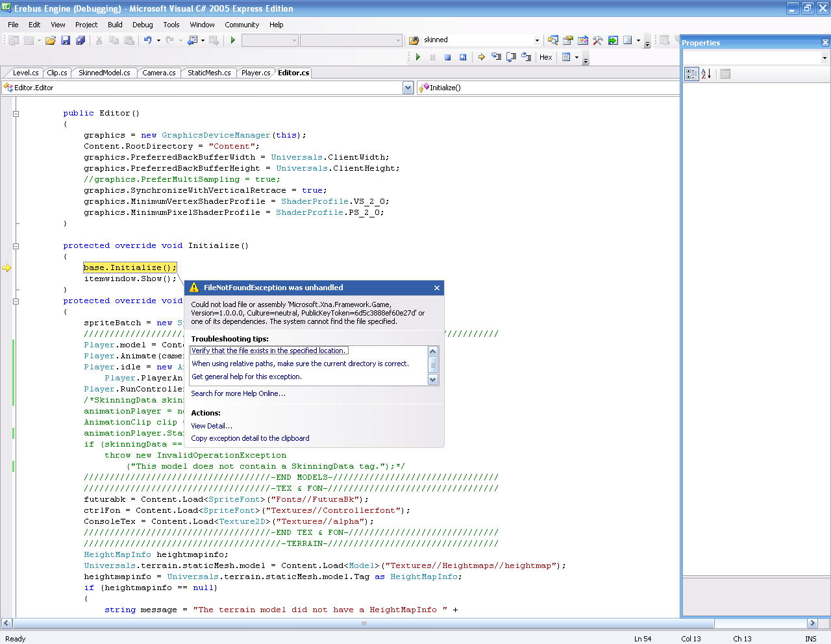Switch to the Camera.cs tab

[x=159, y=73]
